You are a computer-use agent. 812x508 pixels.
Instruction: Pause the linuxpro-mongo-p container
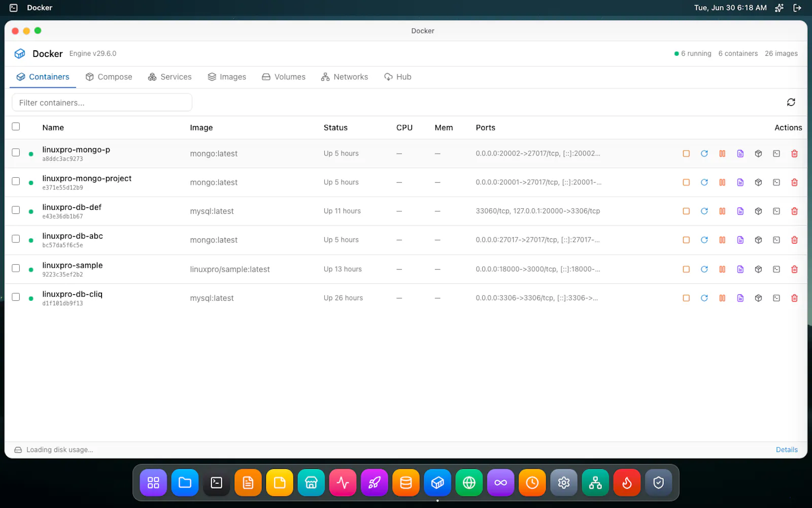coord(722,153)
